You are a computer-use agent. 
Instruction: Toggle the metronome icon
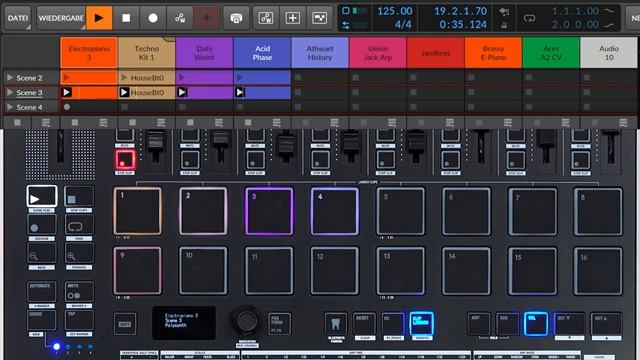pyautogui.click(x=504, y=25)
